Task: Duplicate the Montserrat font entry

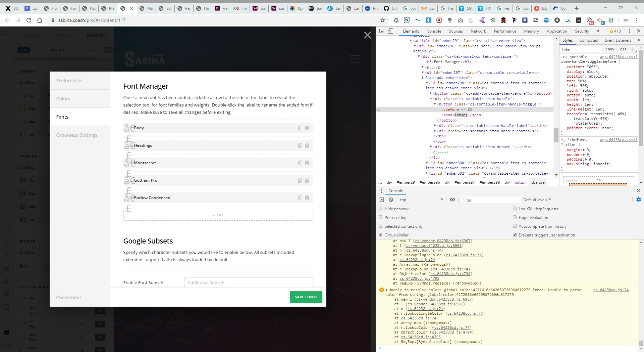Action: tap(300, 163)
